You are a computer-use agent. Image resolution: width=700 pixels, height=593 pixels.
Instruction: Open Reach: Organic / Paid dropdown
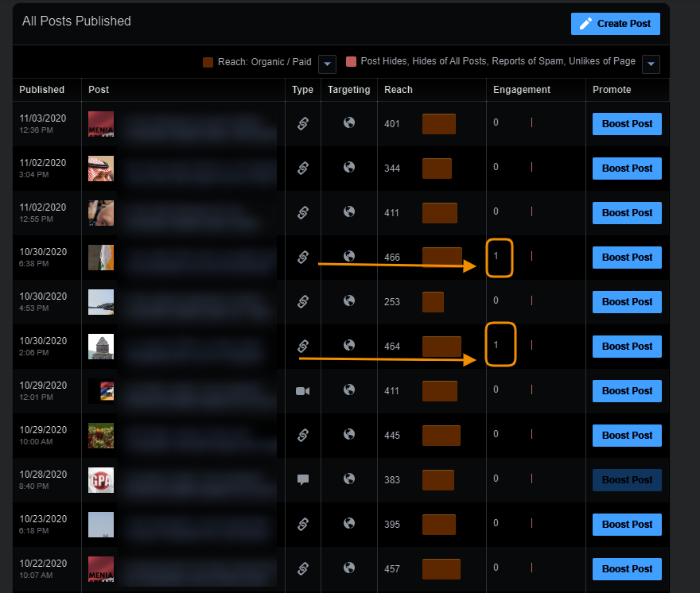[327, 64]
